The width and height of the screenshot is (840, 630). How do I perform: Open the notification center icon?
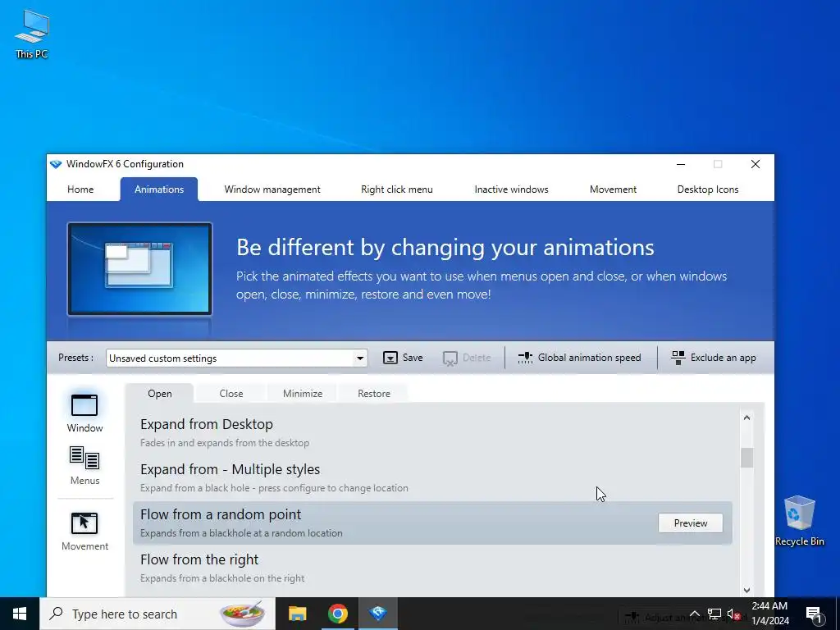tap(813, 614)
